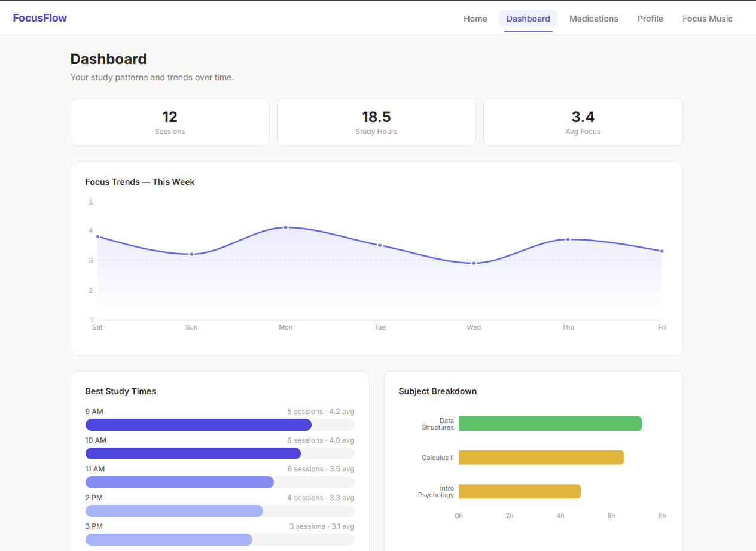Click the FocusFlow logo
756x551 pixels.
click(x=40, y=18)
